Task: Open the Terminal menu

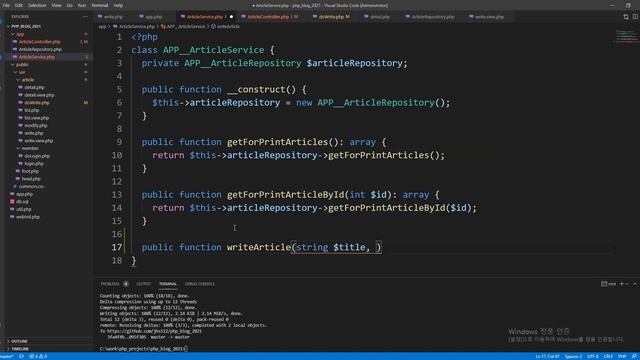Action: coord(100,5)
